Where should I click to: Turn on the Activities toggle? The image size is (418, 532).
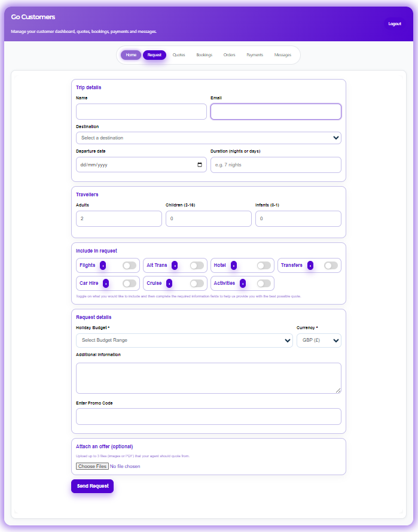(264, 283)
